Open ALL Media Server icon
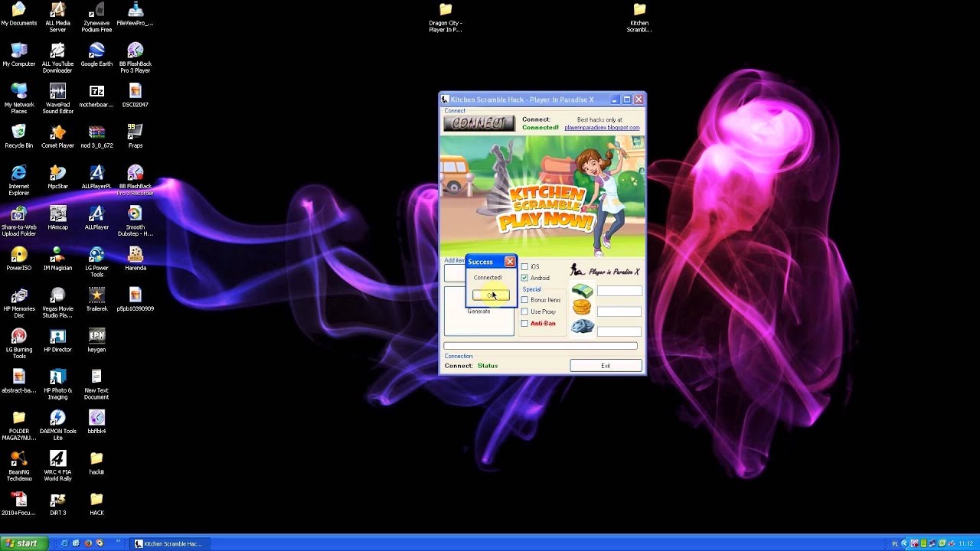 pos(57,17)
